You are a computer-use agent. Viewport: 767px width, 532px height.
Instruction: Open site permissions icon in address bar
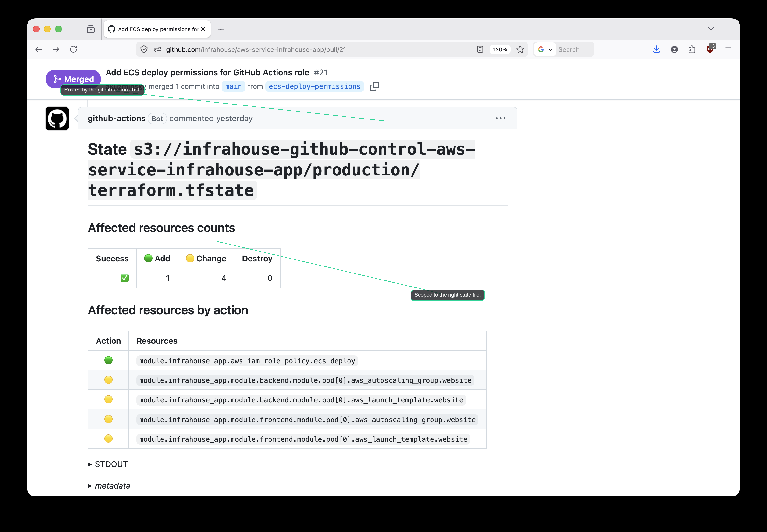(157, 49)
